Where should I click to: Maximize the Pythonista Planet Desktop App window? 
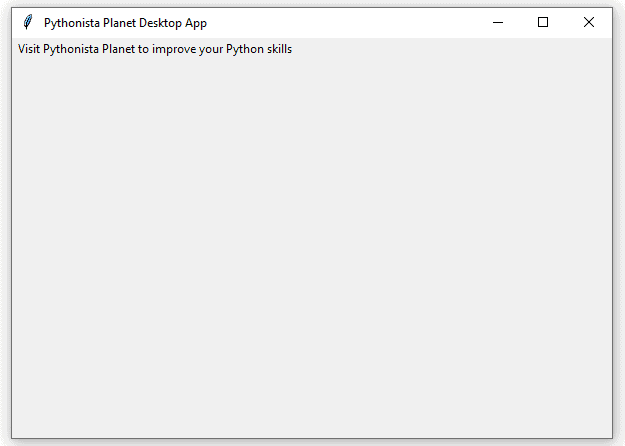(x=543, y=22)
